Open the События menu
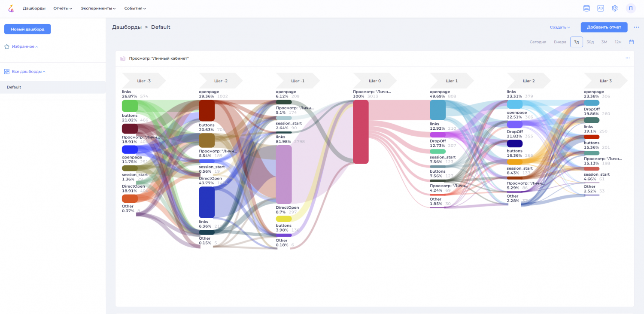This screenshot has height=314, width=644. [135, 8]
